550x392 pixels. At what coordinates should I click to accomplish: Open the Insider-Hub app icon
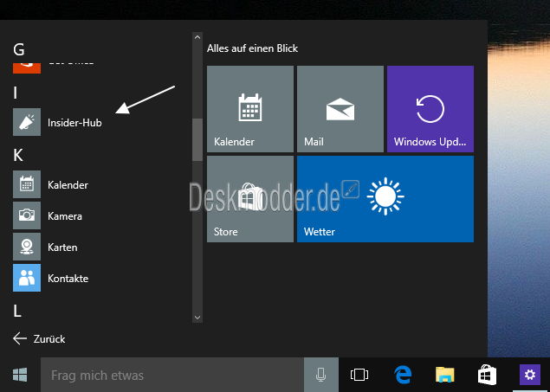[27, 122]
